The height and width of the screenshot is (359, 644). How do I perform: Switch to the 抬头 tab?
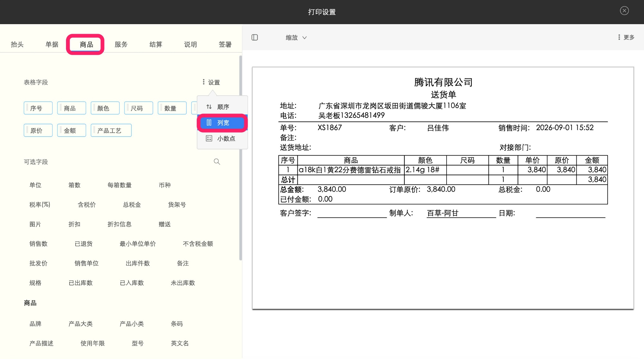tap(17, 44)
